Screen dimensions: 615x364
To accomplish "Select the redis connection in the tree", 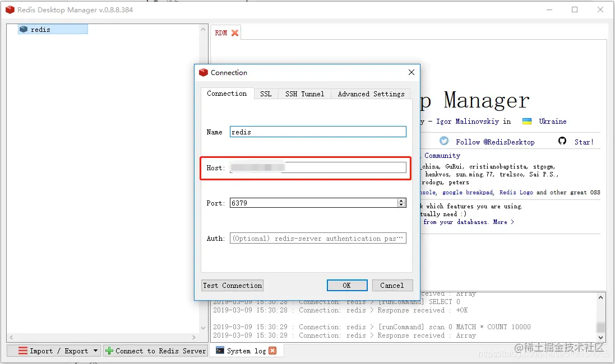I will [53, 29].
